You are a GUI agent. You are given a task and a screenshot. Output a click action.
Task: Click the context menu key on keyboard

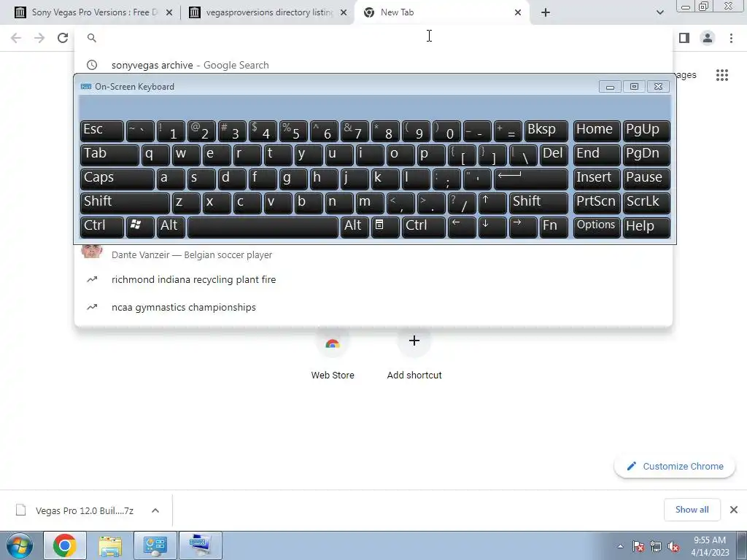pos(385,227)
